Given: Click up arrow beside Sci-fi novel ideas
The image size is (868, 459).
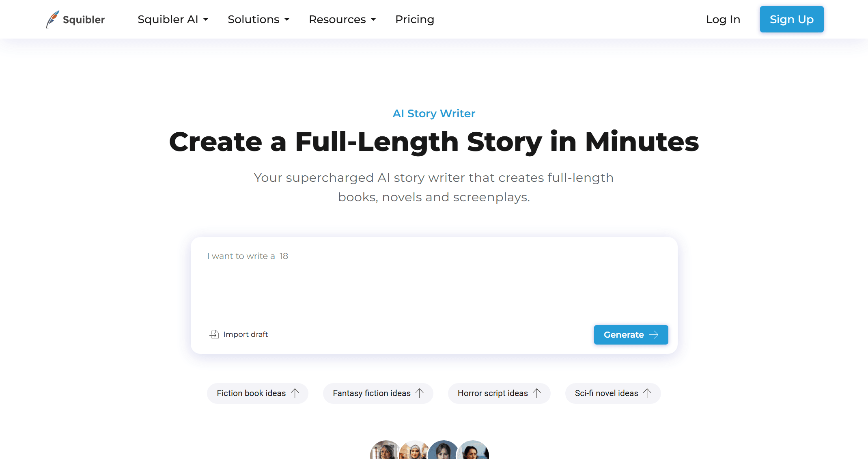Looking at the screenshot, I should [647, 393].
